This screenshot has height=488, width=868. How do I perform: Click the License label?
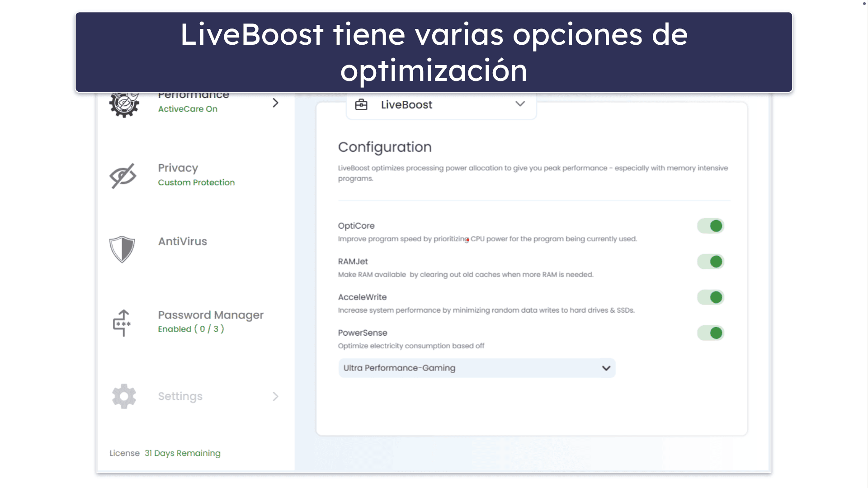pos(125,453)
